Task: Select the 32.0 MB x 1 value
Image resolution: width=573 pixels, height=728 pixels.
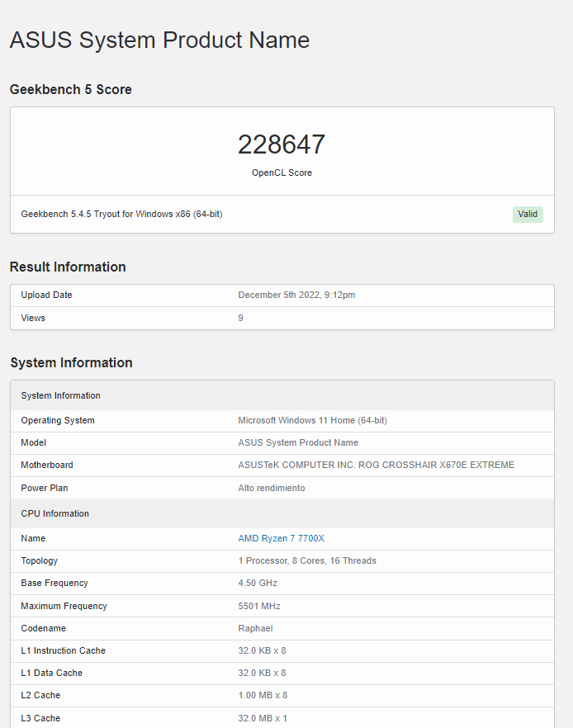Action: [x=263, y=718]
